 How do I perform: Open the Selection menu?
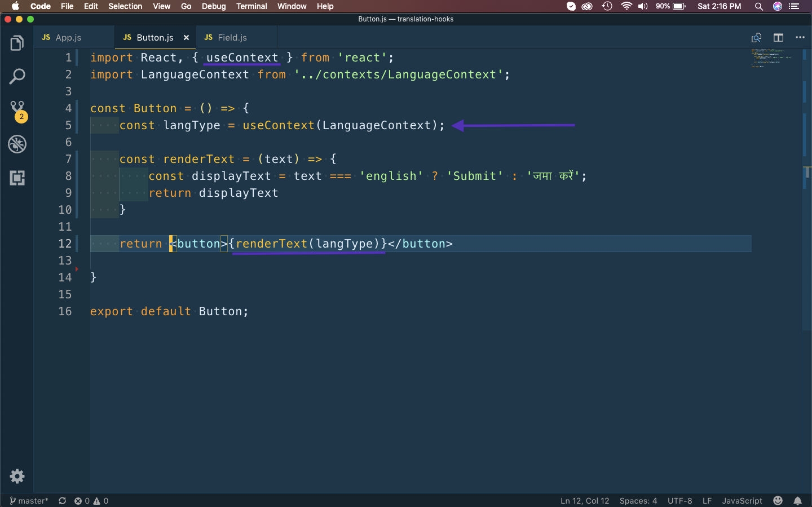point(125,6)
